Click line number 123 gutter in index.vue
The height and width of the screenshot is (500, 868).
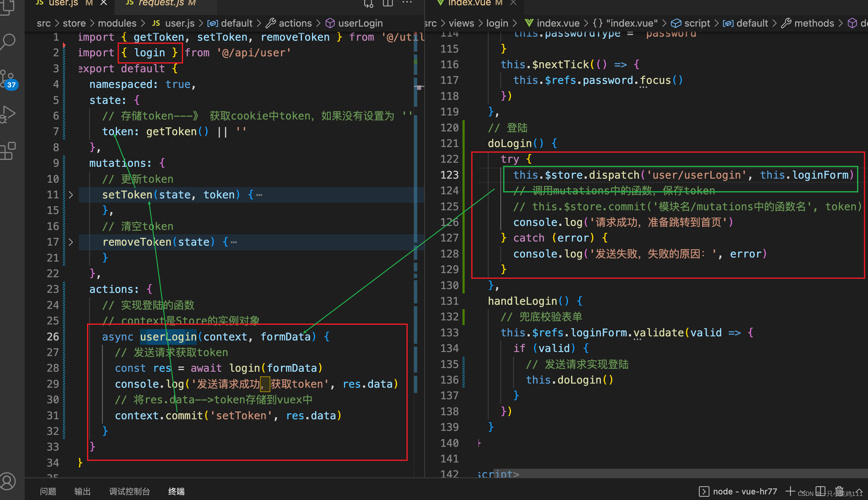449,175
